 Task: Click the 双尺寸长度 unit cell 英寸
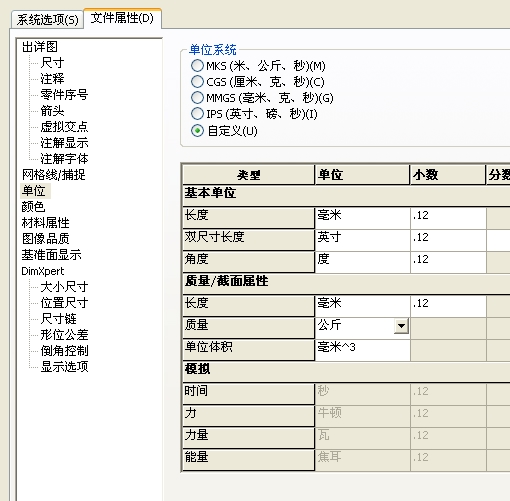[363, 240]
